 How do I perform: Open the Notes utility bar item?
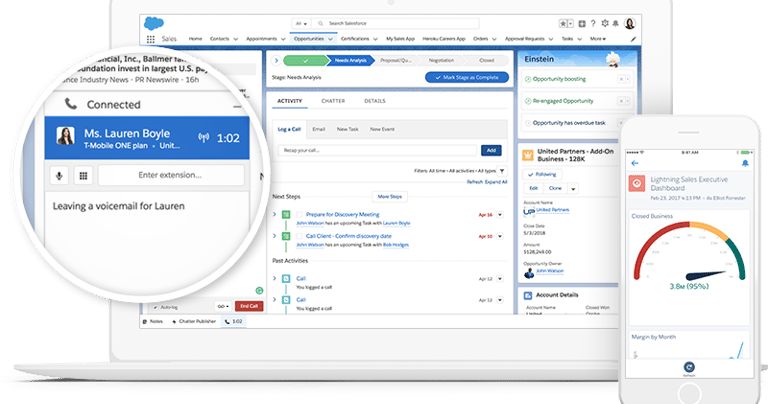(x=153, y=322)
